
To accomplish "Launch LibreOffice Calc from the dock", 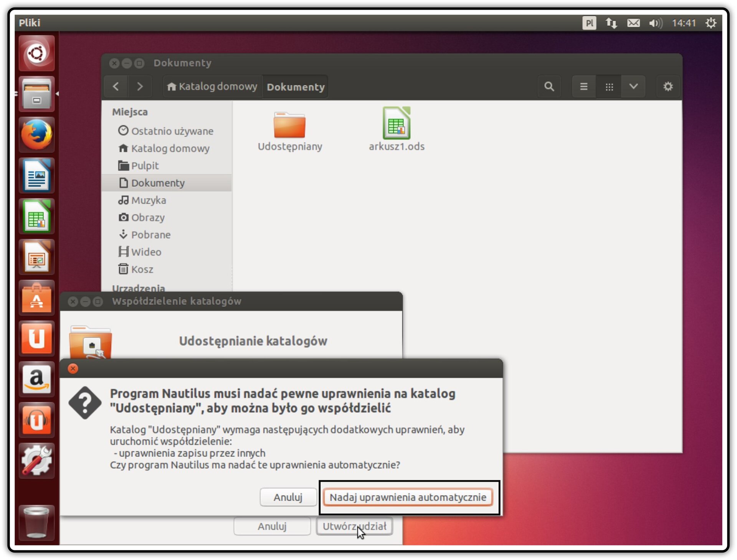I will click(x=36, y=216).
